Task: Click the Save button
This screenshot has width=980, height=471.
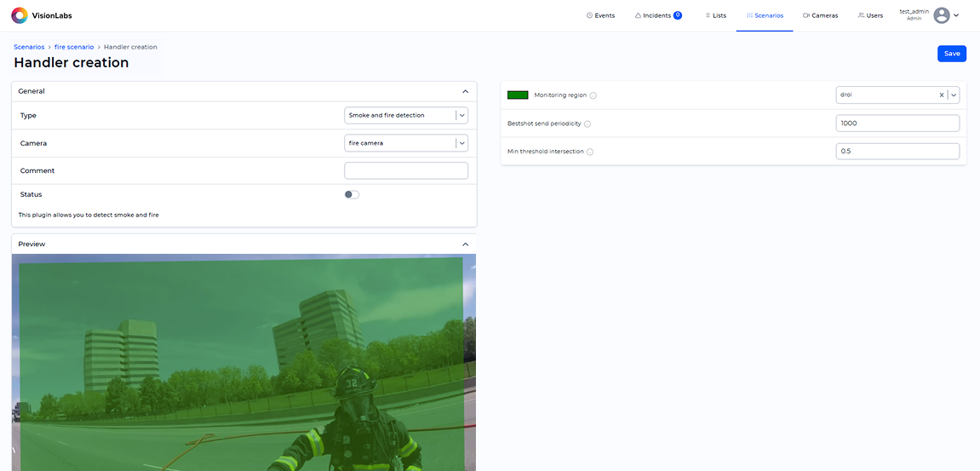Action: click(x=951, y=54)
